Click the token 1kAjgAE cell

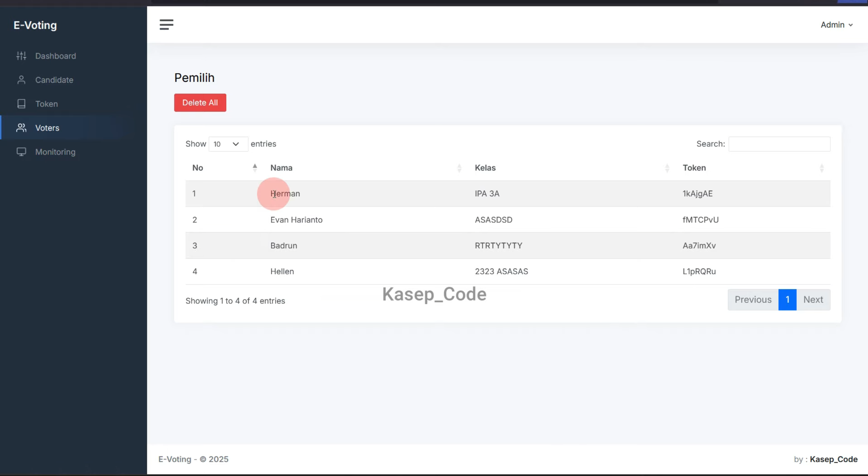[x=697, y=194]
